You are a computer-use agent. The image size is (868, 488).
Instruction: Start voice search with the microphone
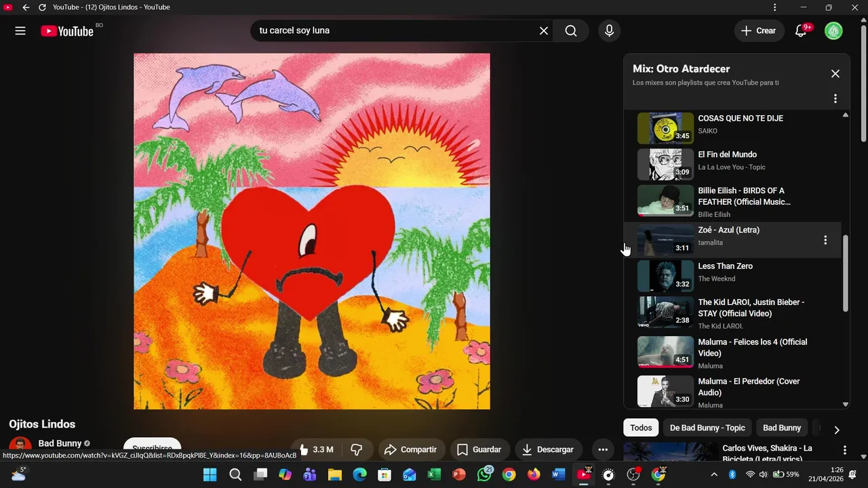[x=609, y=30]
